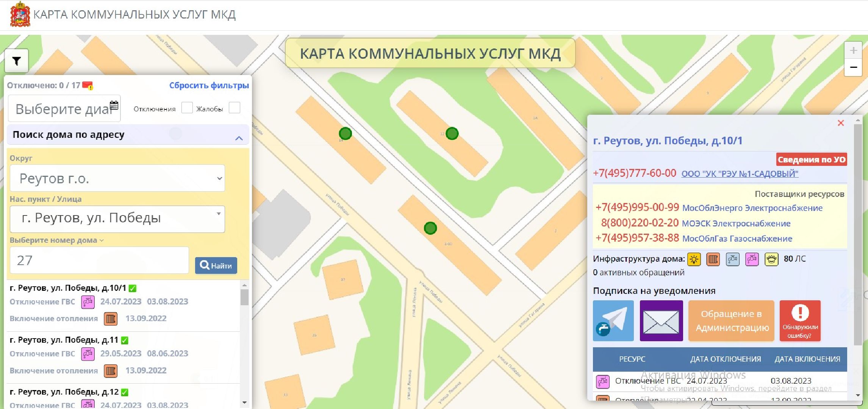Click the red envelope notification icon

[86, 85]
